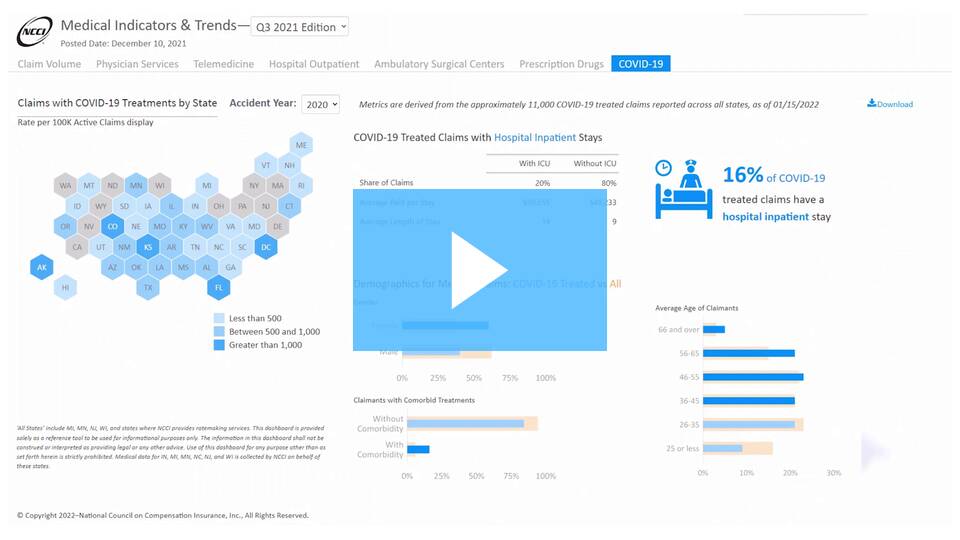This screenshot has height=540, width=960.
Task: Open the Prescription Drugs tab
Action: (x=561, y=64)
